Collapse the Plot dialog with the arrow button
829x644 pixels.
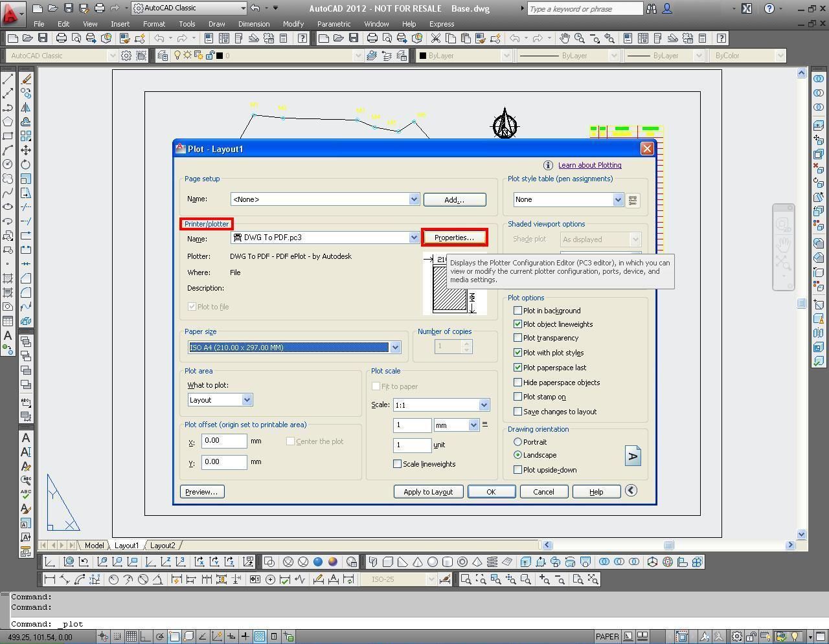click(631, 491)
